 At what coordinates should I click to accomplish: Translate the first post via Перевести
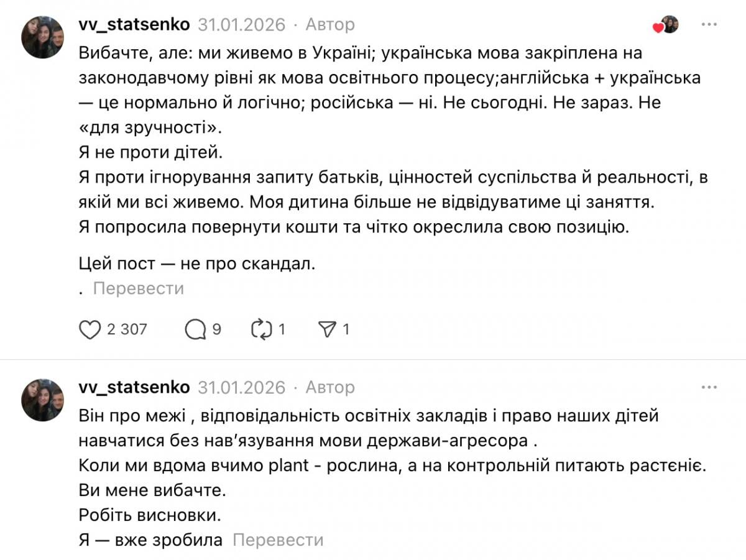[x=138, y=288]
